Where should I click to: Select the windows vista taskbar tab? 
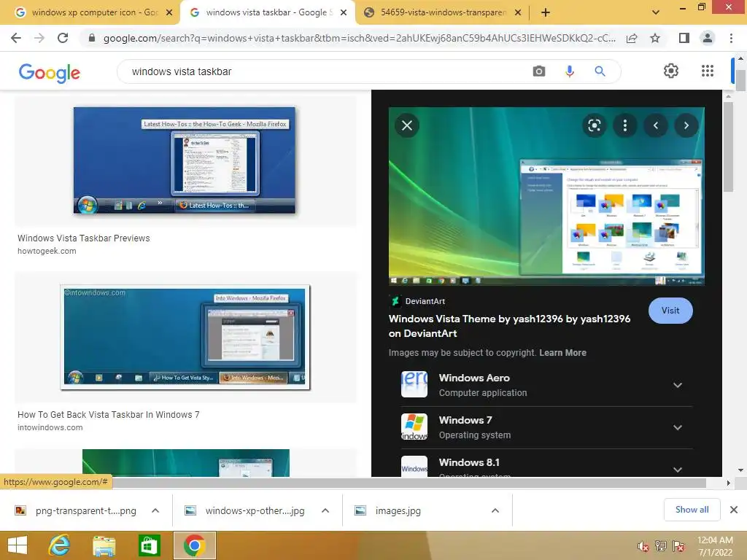point(267,12)
